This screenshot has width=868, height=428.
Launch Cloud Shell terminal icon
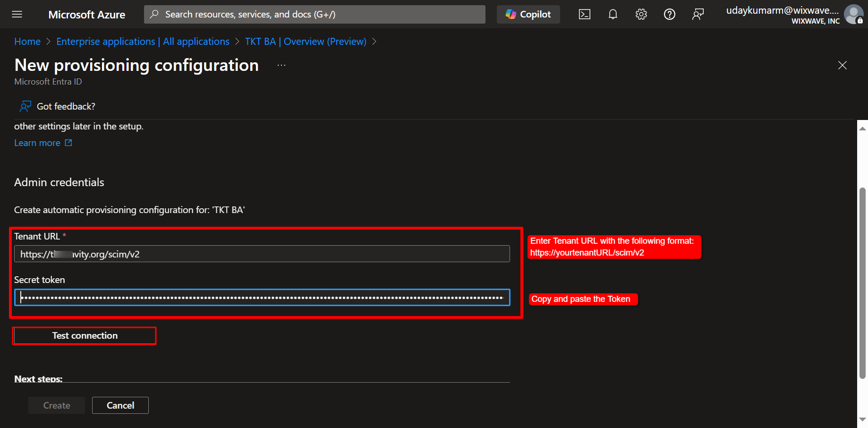pyautogui.click(x=585, y=14)
